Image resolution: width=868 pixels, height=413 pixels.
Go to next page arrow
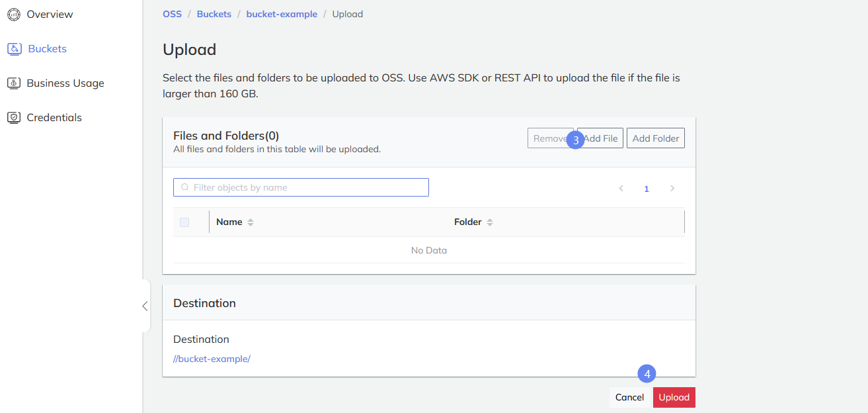click(672, 189)
